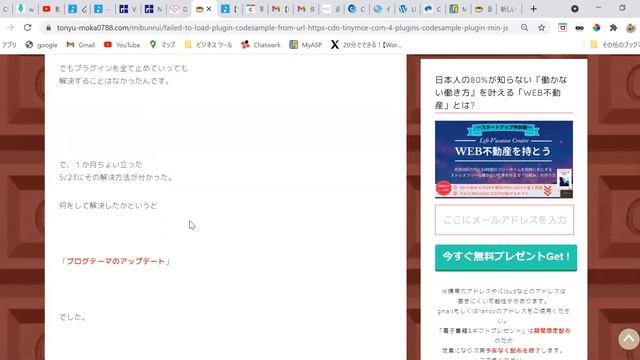Open the アプリ apps shortcut
This screenshot has width=640, height=360.
9,45
